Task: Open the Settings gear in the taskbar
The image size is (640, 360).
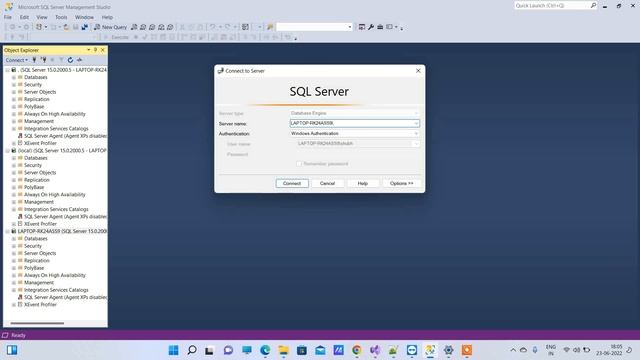Action: click(449, 350)
